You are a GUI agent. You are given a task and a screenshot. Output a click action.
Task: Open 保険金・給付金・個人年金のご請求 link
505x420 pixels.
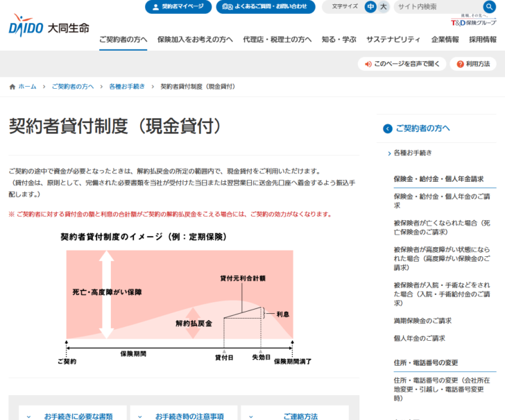tap(442, 201)
